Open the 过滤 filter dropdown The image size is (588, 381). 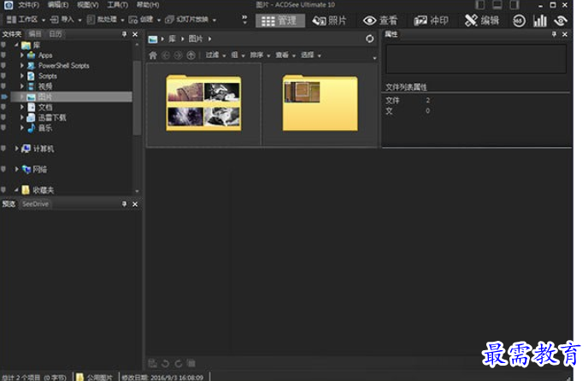pyautogui.click(x=215, y=56)
